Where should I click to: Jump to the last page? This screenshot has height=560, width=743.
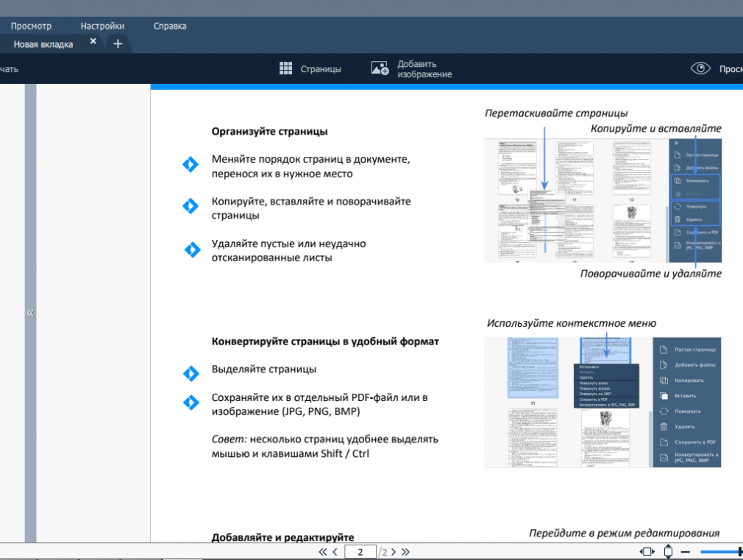pyautogui.click(x=405, y=552)
